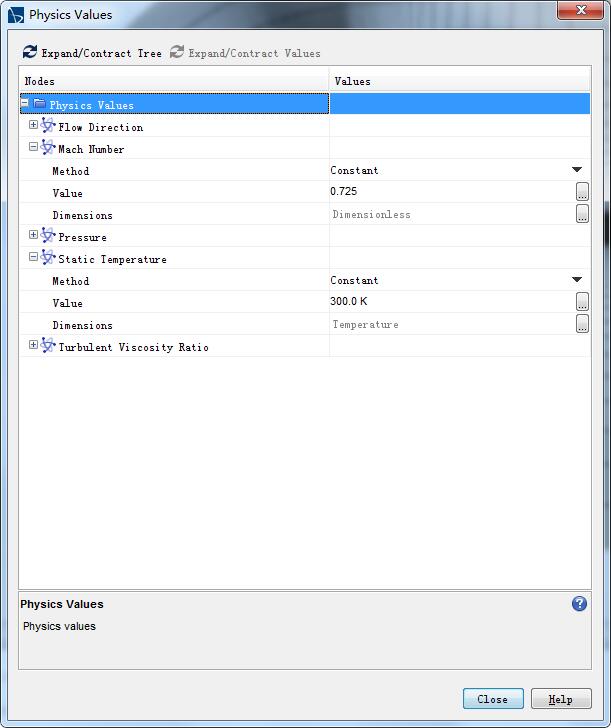Viewport: 611px width, 728px height.
Task: Expand the Pressure node
Action: click(33, 236)
